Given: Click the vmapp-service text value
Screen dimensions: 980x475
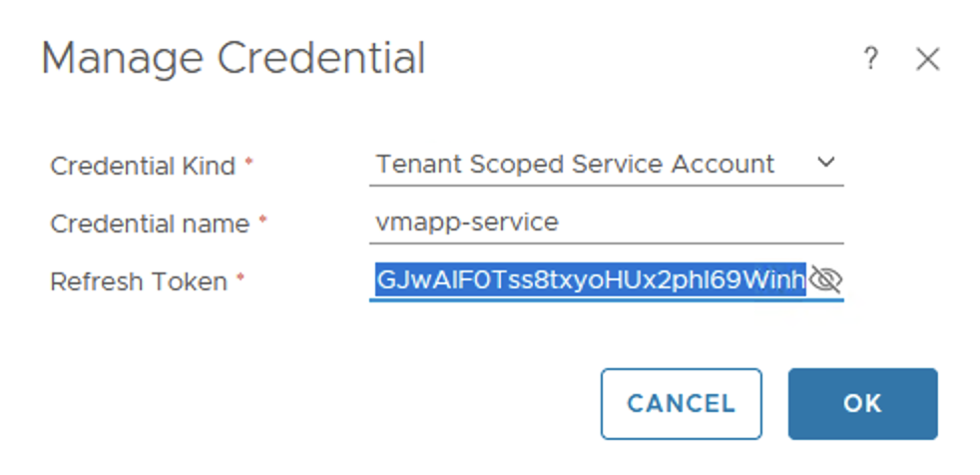Looking at the screenshot, I should pos(466,223).
